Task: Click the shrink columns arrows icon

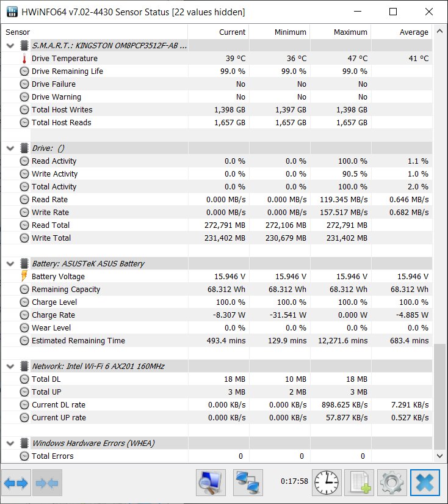Action: tap(47, 483)
